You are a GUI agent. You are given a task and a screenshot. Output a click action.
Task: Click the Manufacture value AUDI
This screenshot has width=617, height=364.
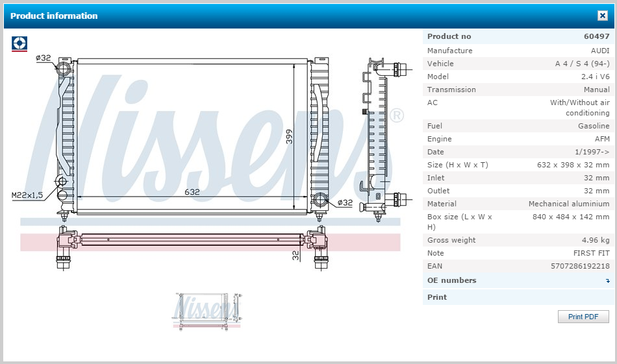tap(600, 51)
